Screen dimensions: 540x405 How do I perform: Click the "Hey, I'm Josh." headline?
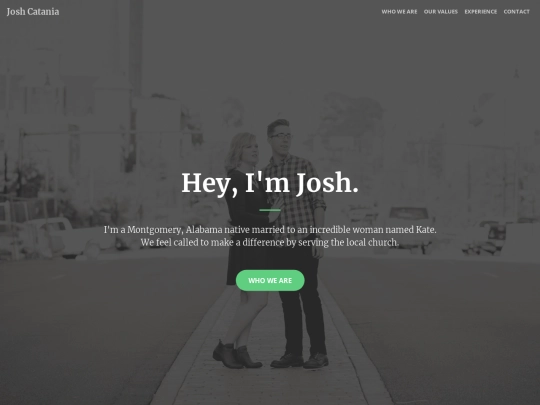pos(270,183)
